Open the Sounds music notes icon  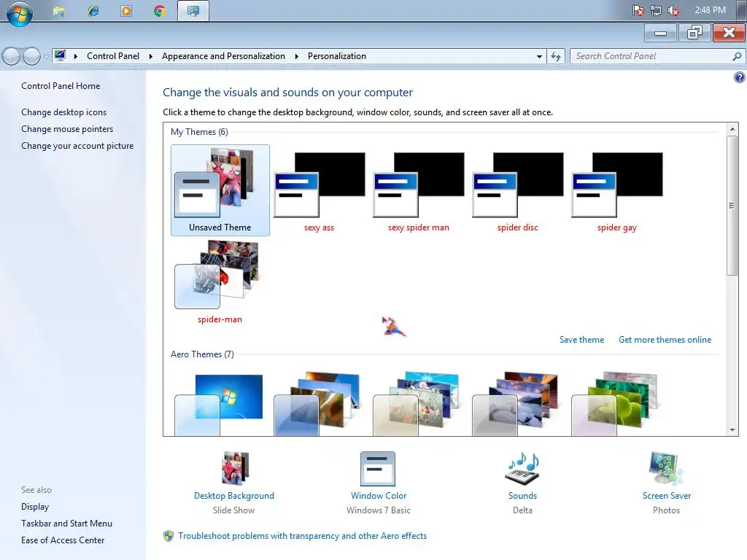pyautogui.click(x=522, y=468)
